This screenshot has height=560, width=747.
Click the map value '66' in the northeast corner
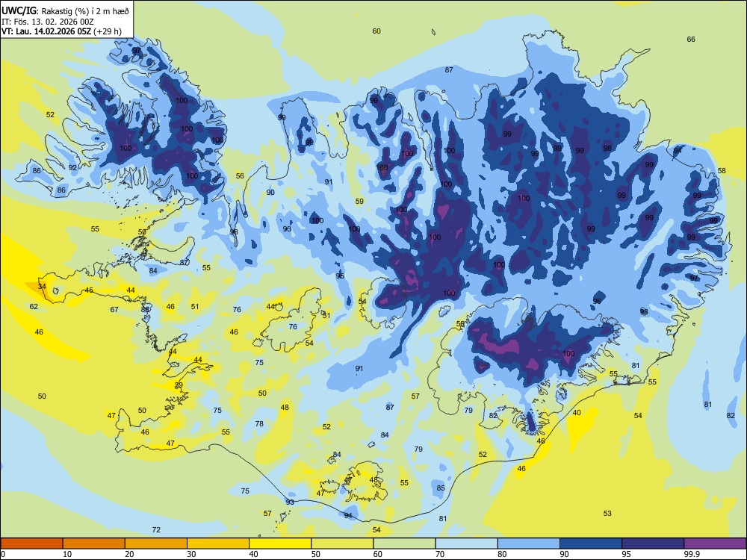point(691,40)
